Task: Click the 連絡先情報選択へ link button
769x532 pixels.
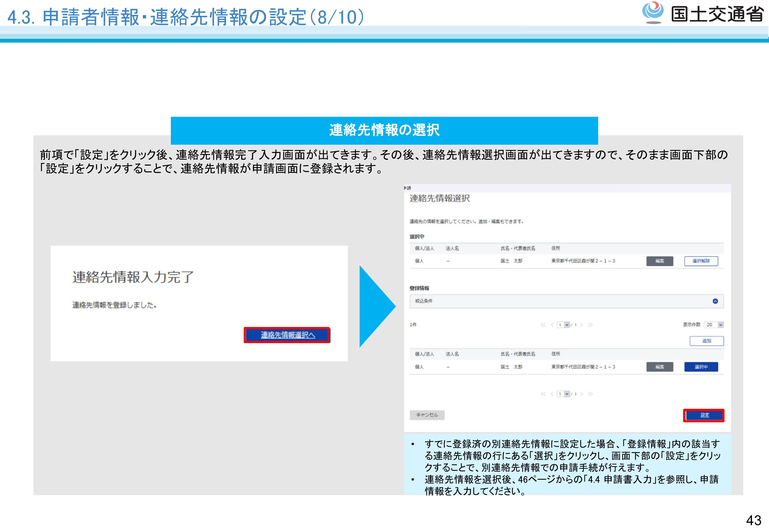Action: pyautogui.click(x=287, y=335)
